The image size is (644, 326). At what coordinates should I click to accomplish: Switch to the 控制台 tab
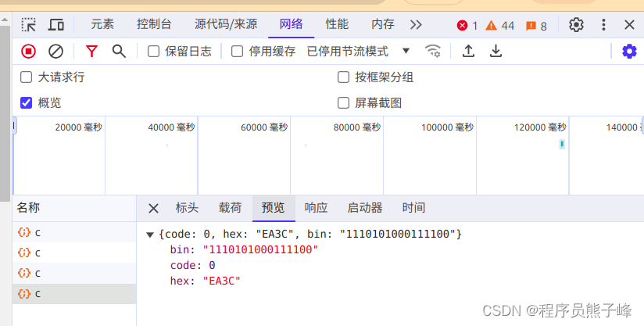tap(154, 24)
